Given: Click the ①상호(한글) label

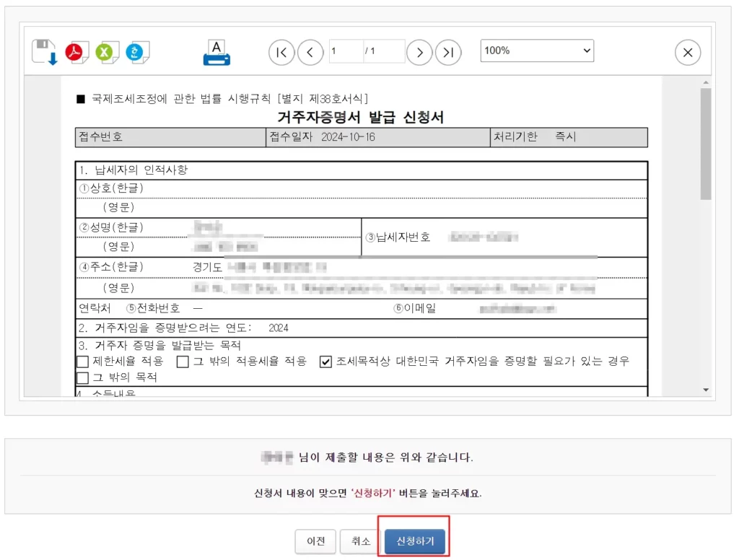Looking at the screenshot, I should (111, 188).
